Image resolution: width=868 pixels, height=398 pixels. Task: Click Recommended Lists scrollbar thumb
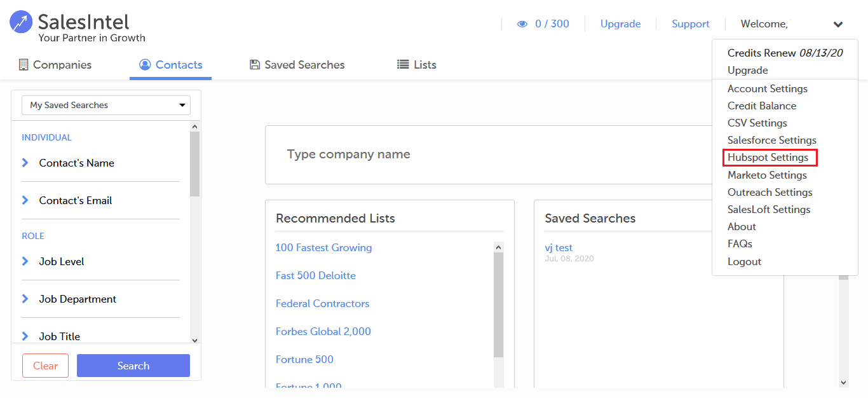pyautogui.click(x=498, y=305)
